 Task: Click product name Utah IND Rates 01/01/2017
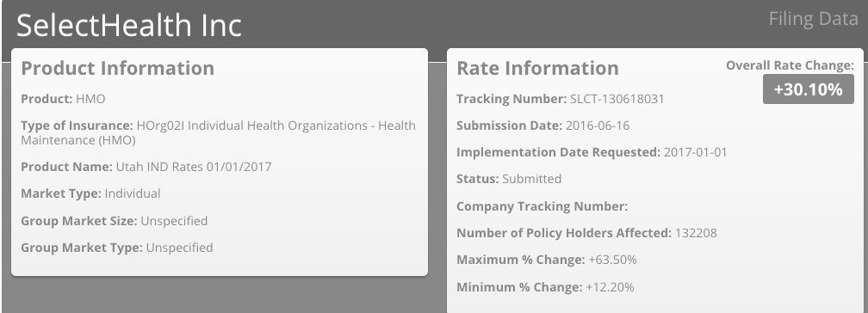tap(193, 167)
